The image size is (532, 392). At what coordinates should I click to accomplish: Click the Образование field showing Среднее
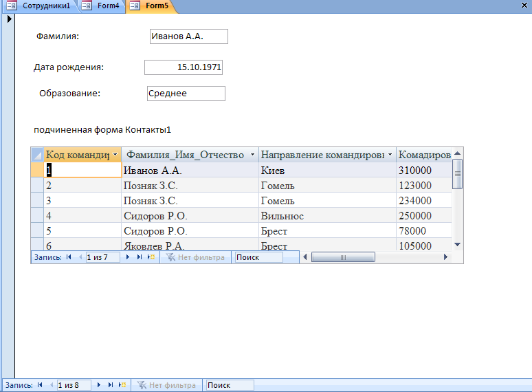point(186,94)
